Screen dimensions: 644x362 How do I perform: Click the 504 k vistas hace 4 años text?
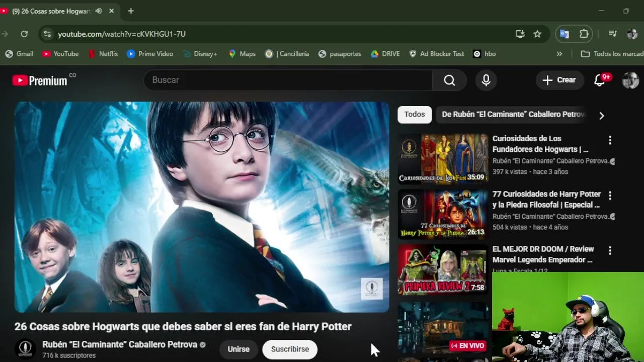pos(530,227)
